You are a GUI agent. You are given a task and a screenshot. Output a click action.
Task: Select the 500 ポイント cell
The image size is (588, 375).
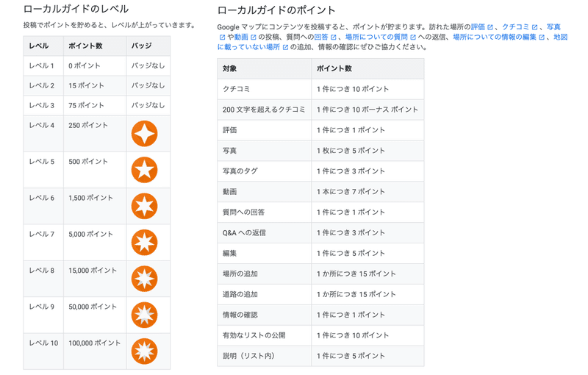click(x=95, y=170)
